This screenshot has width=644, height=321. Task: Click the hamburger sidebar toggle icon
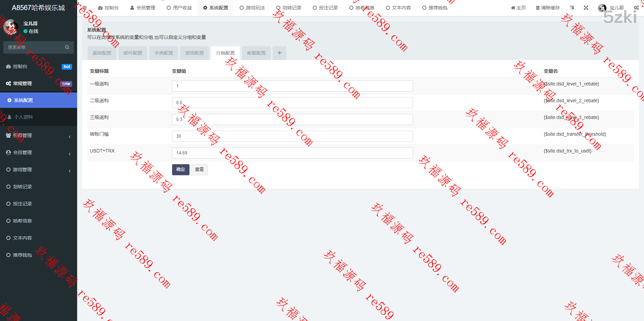85,8
